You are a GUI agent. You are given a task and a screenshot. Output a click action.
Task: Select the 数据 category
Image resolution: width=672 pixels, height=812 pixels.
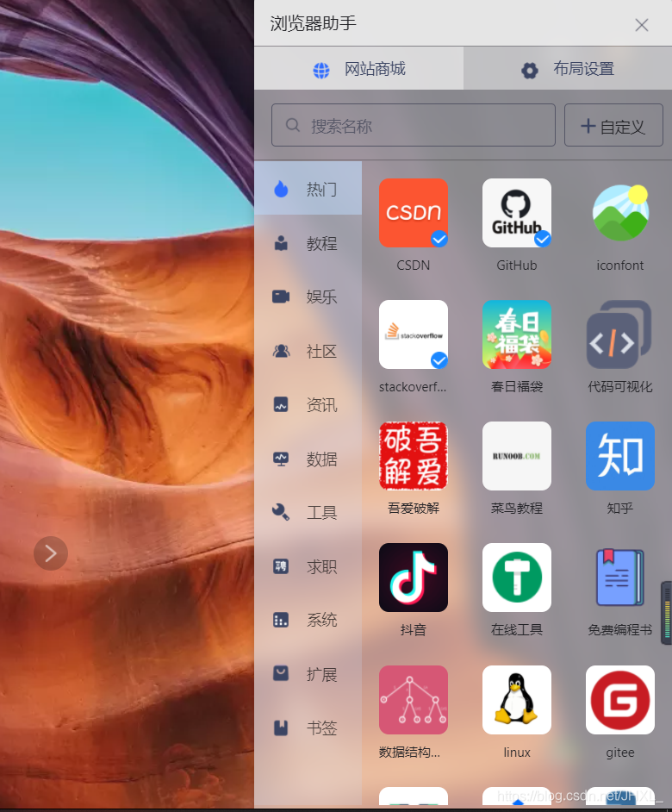click(x=308, y=459)
